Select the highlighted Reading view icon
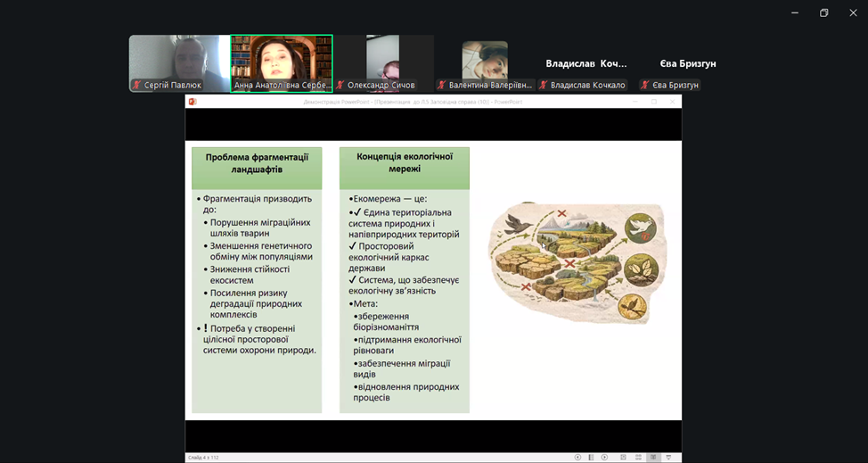Viewport: 868px width, 463px height. point(654,458)
